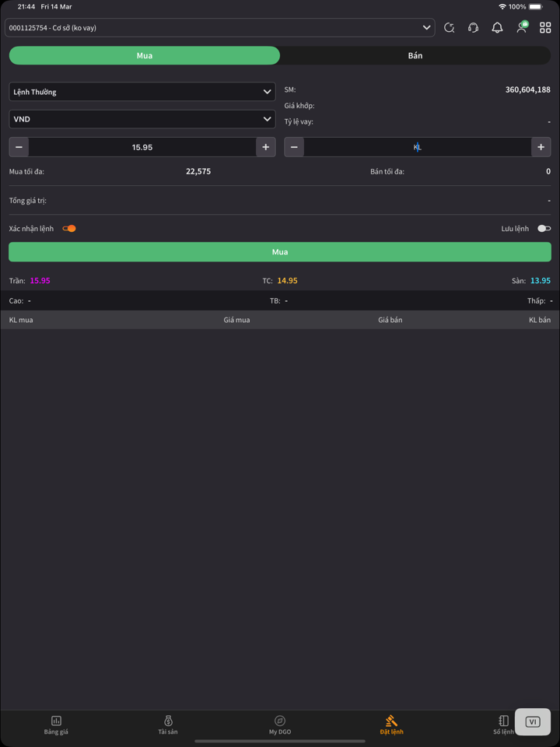Tap the refresh icon in header
Screen dimensions: 560x747
pyautogui.click(x=450, y=28)
